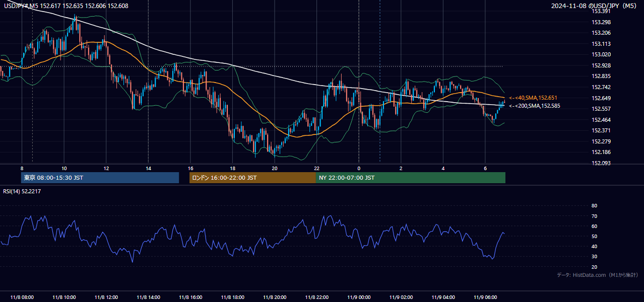This screenshot has width=644, height=302.
Task: Click hour 10 tick under the price chart
Action: pos(64,168)
